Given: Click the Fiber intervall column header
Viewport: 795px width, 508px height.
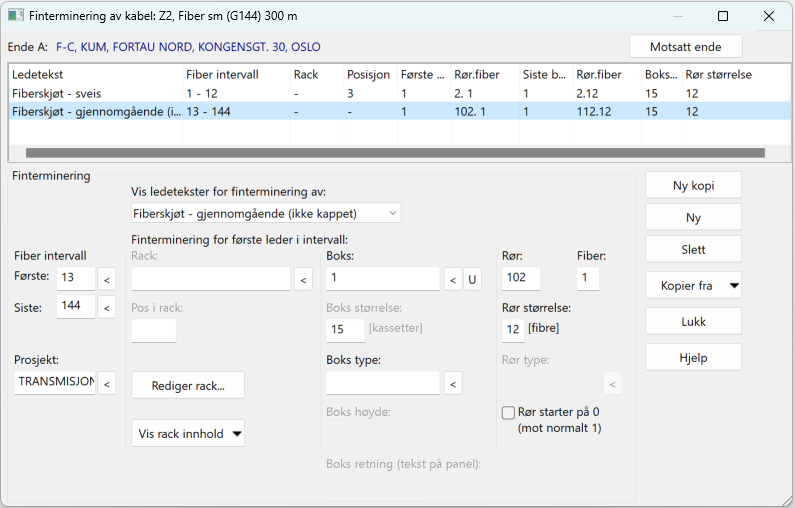Looking at the screenshot, I should pos(236,75).
